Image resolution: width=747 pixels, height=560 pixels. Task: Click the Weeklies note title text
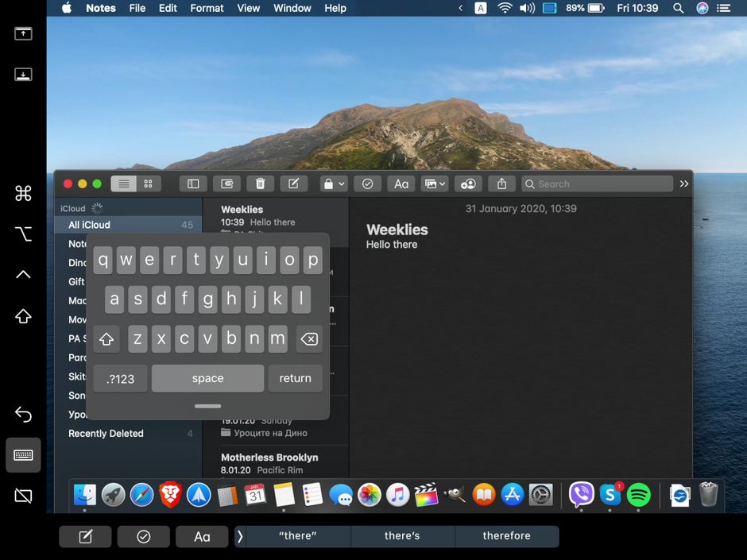point(397,230)
